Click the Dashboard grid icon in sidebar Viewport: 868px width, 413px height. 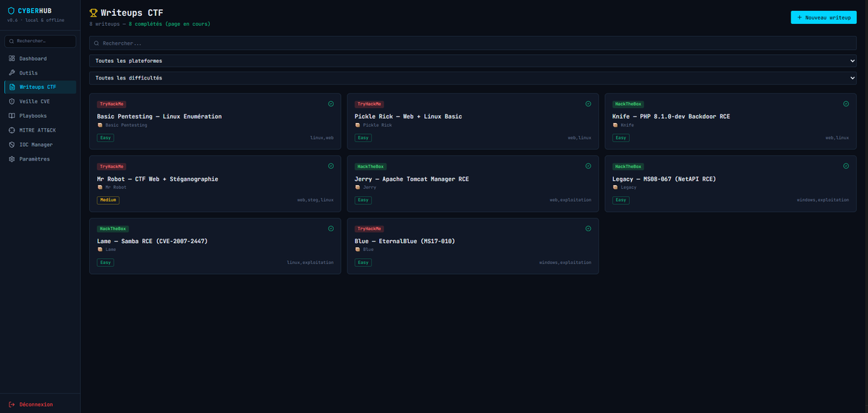(x=12, y=59)
